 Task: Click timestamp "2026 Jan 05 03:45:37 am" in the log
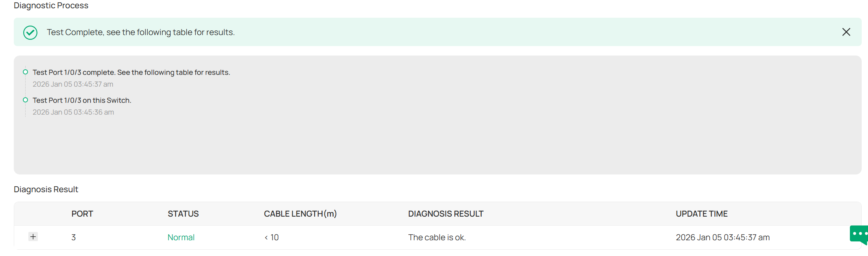click(x=73, y=84)
